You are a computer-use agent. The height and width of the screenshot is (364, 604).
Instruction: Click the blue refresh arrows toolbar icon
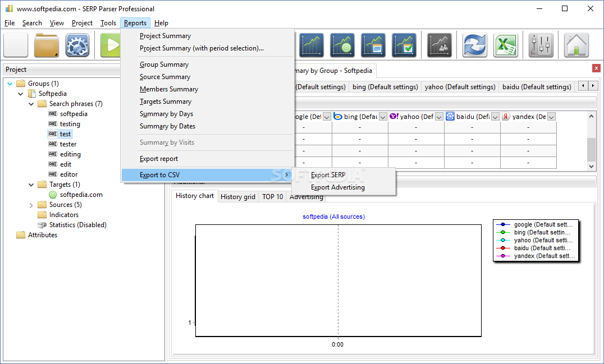click(474, 45)
